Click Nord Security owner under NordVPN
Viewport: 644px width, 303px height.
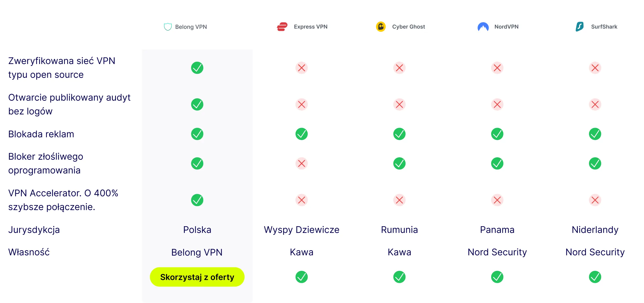[x=497, y=252]
